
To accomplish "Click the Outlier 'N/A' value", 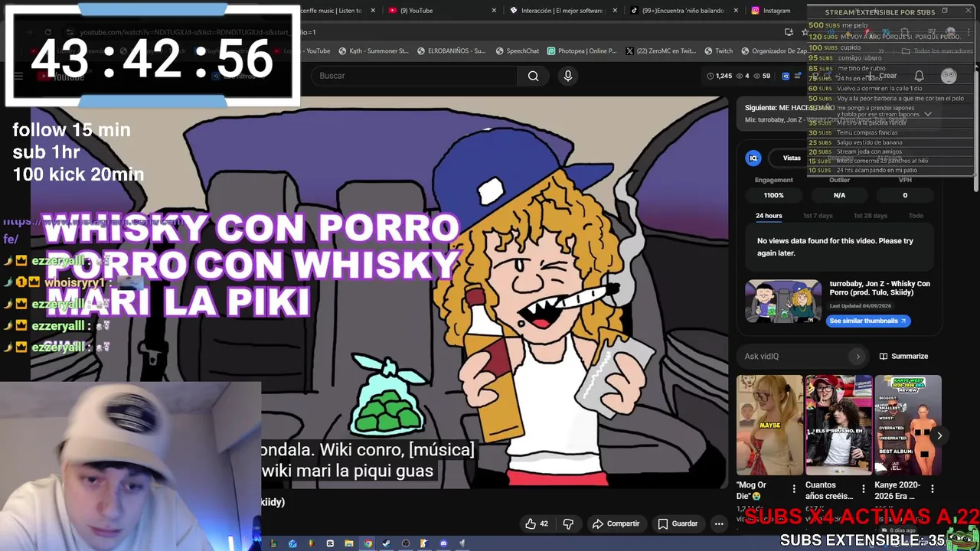I will [x=839, y=195].
